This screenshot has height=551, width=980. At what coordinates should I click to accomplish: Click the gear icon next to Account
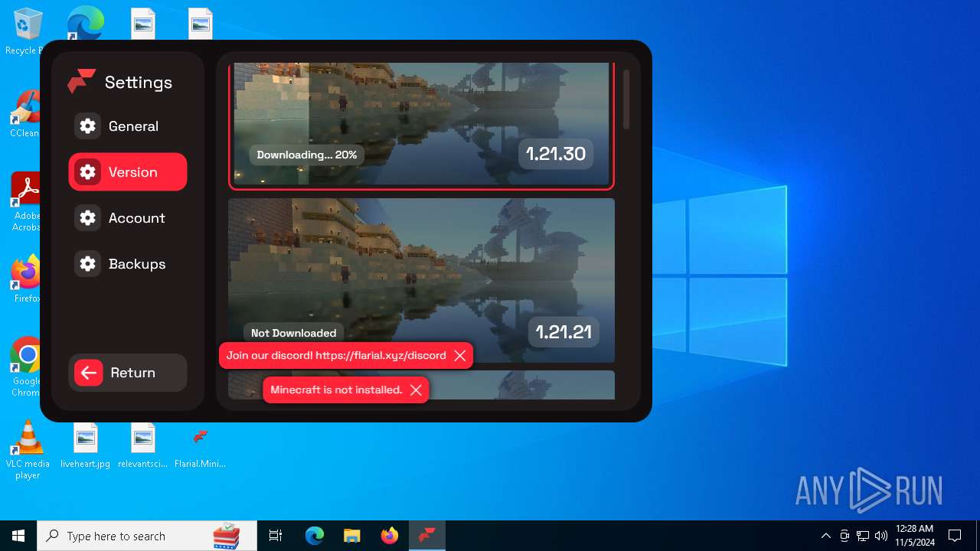click(88, 218)
